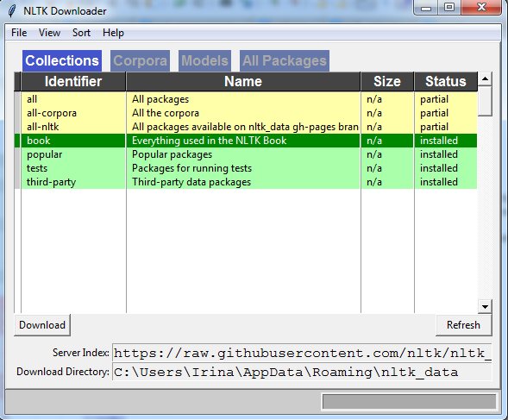
Task: Sort by the Status column header
Action: pyautogui.click(x=446, y=81)
